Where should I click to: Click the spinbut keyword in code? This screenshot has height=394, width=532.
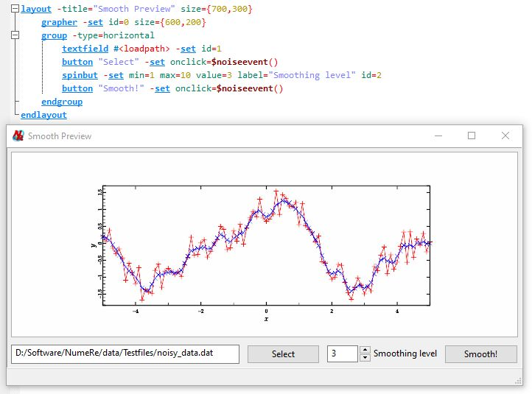pyautogui.click(x=80, y=75)
